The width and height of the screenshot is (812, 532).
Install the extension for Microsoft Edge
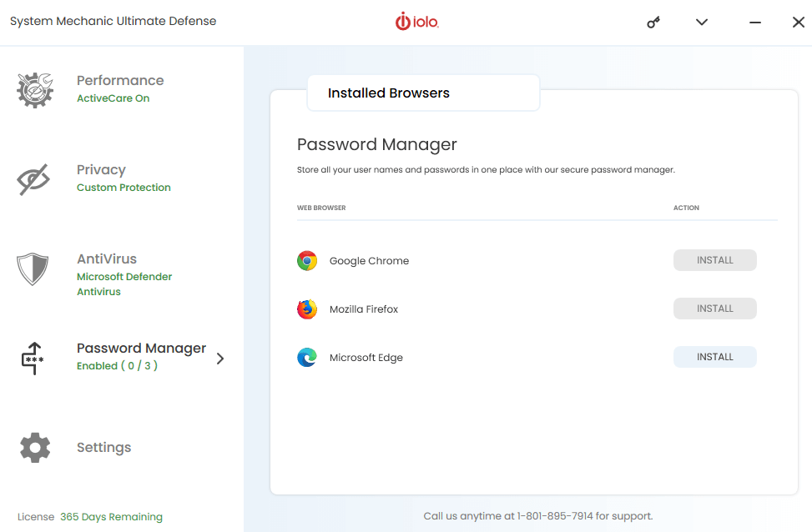[714, 357]
